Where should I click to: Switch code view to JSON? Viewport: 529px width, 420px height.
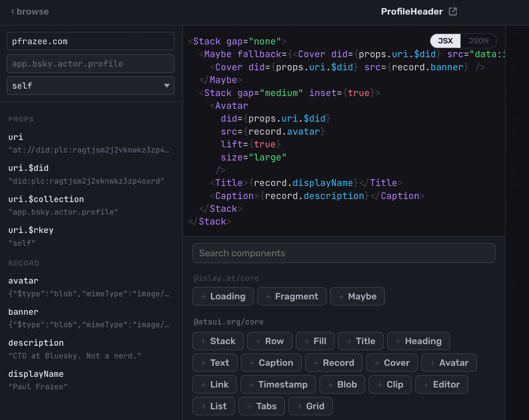coord(478,41)
